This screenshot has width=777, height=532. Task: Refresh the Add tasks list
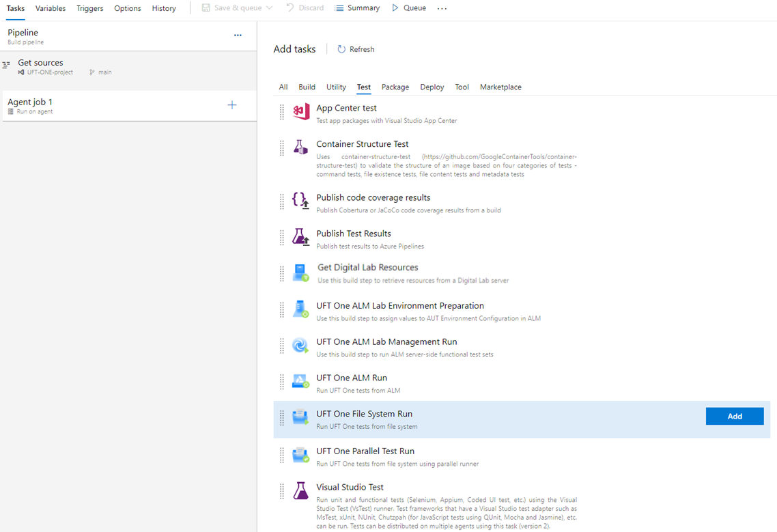pos(356,49)
